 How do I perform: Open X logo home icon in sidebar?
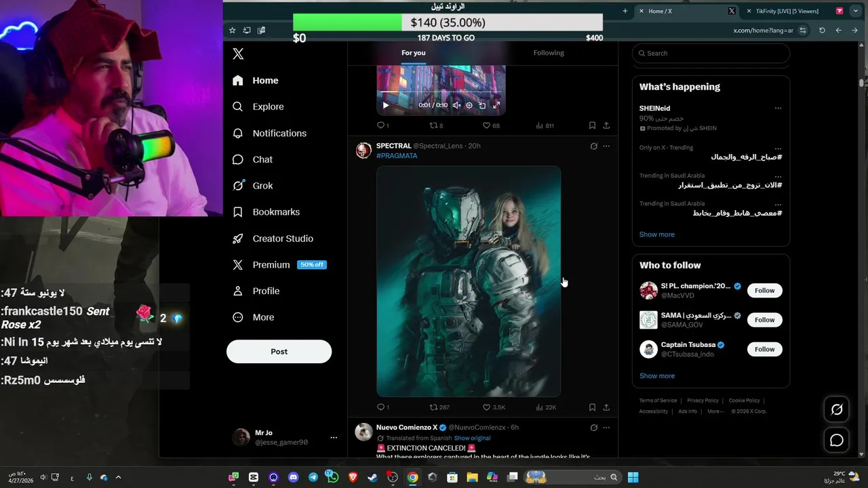(238, 54)
